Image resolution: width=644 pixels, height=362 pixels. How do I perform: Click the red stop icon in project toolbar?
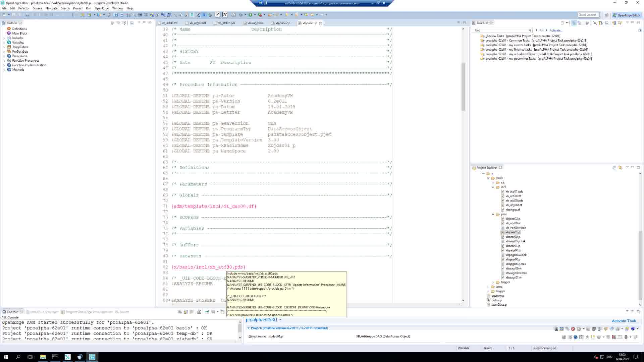(573, 329)
